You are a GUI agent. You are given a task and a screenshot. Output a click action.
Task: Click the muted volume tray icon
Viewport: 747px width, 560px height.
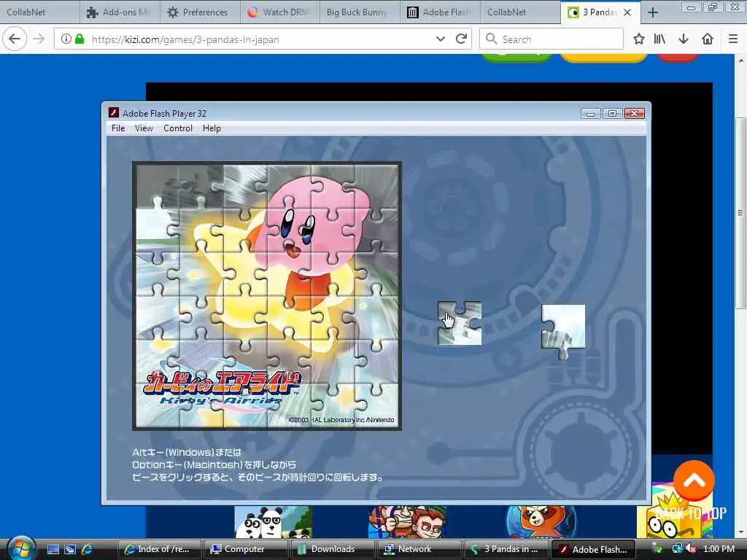(692, 549)
